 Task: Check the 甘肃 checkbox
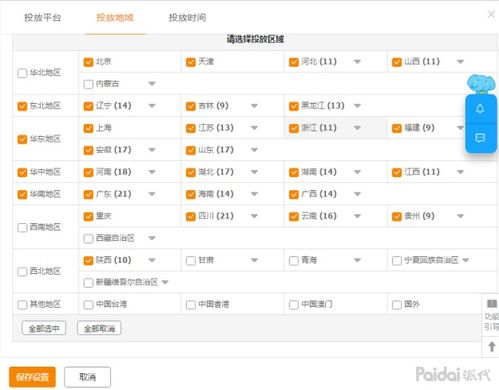tap(191, 261)
